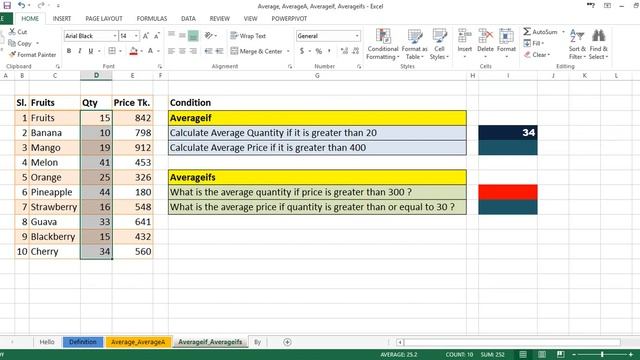Viewport: 640px width, 360px height.
Task: Adjust the zoom slider
Action: point(602,354)
